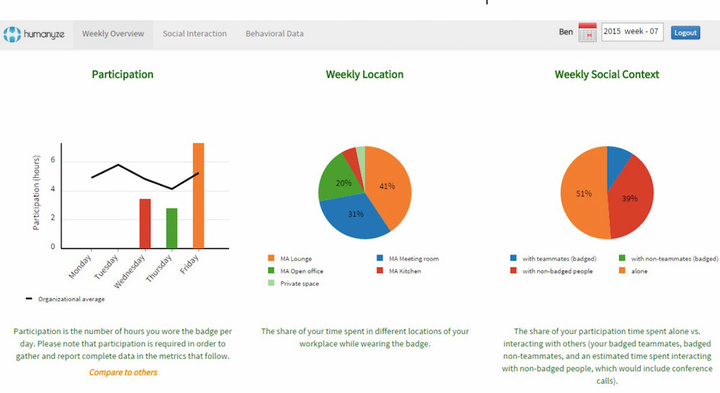The width and height of the screenshot is (720, 393).
Task: Click the MA Open office green legend swatch
Action: 271,270
